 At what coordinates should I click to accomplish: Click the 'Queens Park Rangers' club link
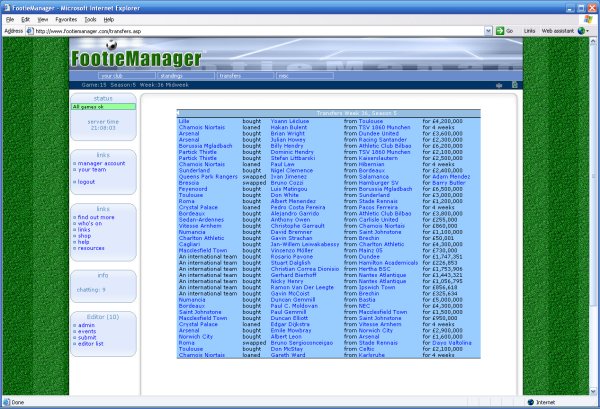[x=208, y=176]
